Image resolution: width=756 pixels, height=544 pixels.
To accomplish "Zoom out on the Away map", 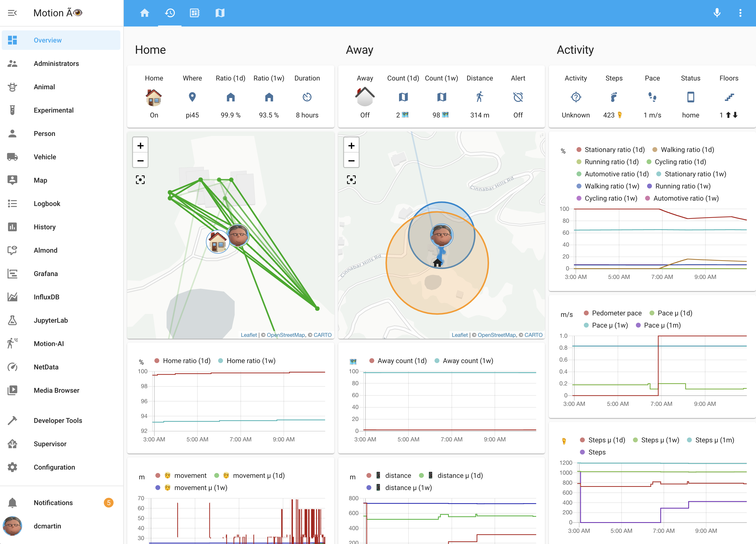I will click(351, 161).
